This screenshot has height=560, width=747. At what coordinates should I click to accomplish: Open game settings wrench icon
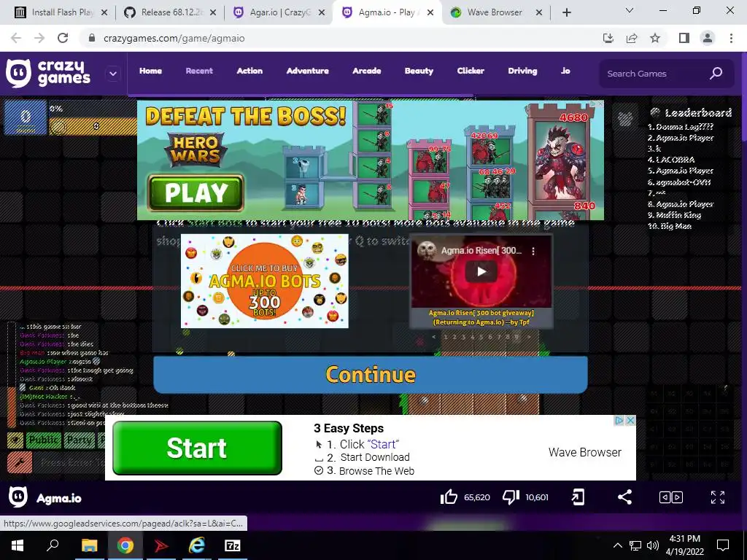point(20,462)
